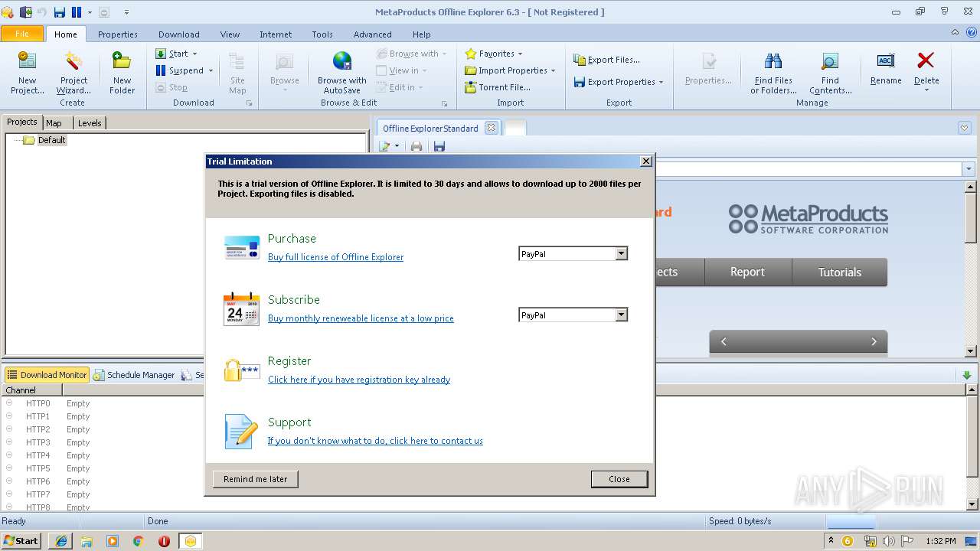Click the green download arrow icon

(966, 375)
